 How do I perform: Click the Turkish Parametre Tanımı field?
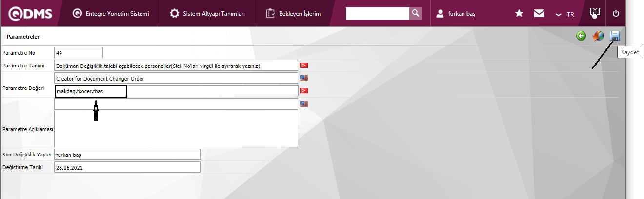tap(176, 65)
